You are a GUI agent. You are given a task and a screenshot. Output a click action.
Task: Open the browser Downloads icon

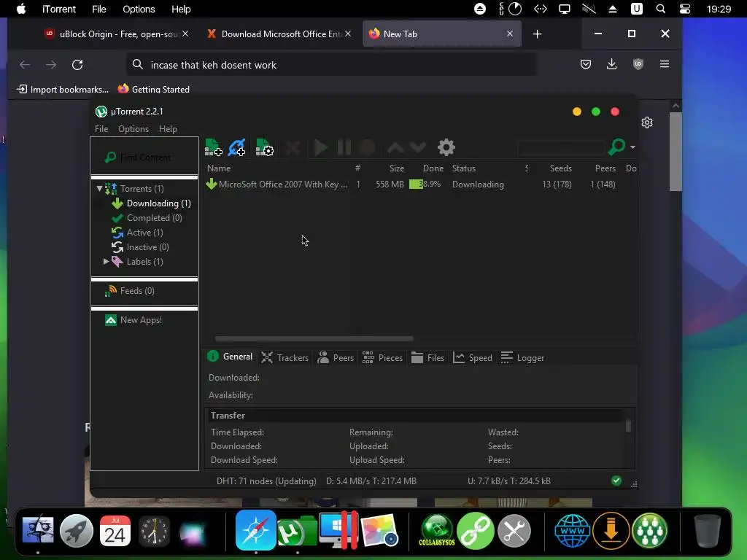(612, 64)
